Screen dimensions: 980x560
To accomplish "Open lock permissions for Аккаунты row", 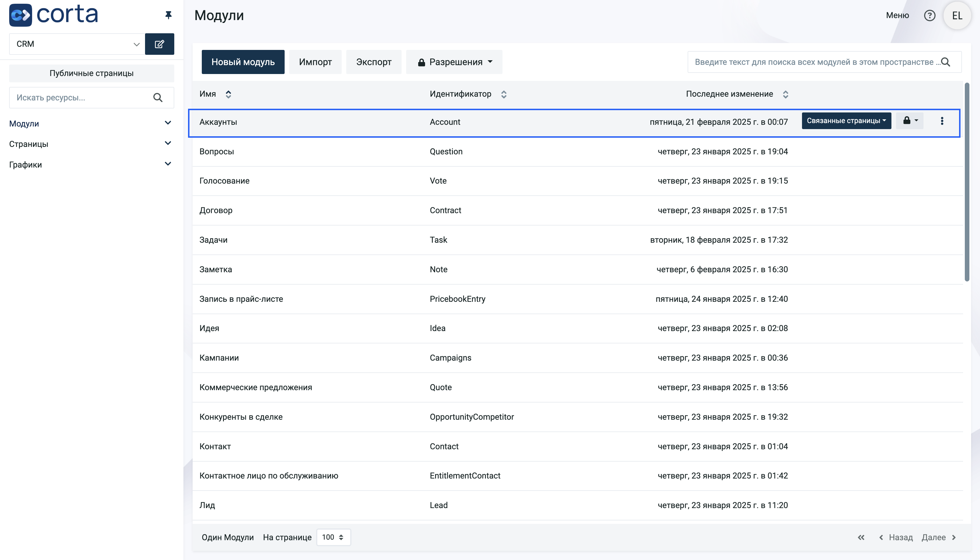I will click(x=910, y=121).
